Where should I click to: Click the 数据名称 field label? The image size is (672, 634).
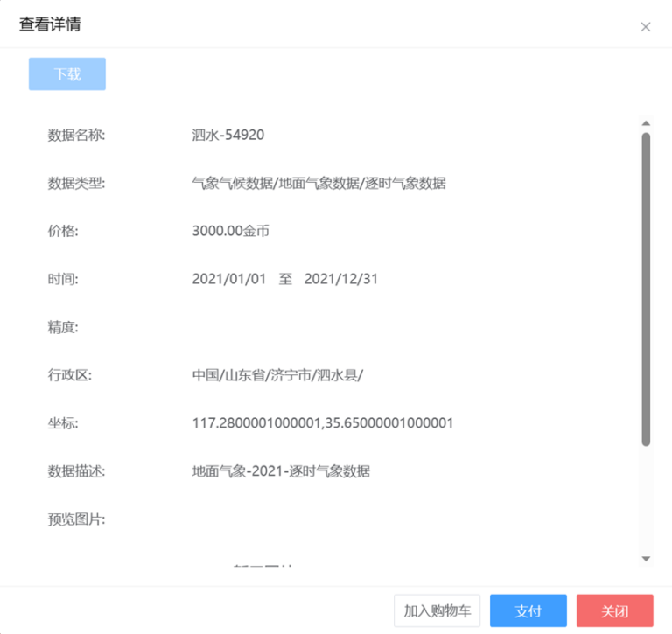[76, 135]
